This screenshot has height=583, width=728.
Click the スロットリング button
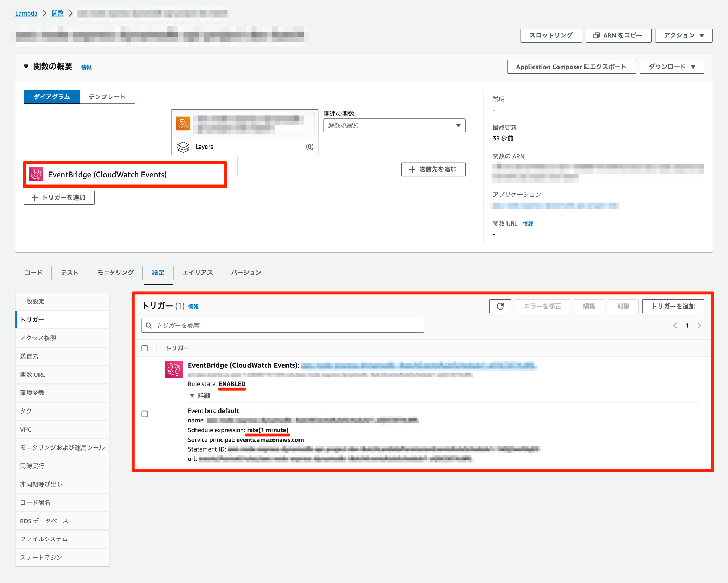[x=551, y=35]
